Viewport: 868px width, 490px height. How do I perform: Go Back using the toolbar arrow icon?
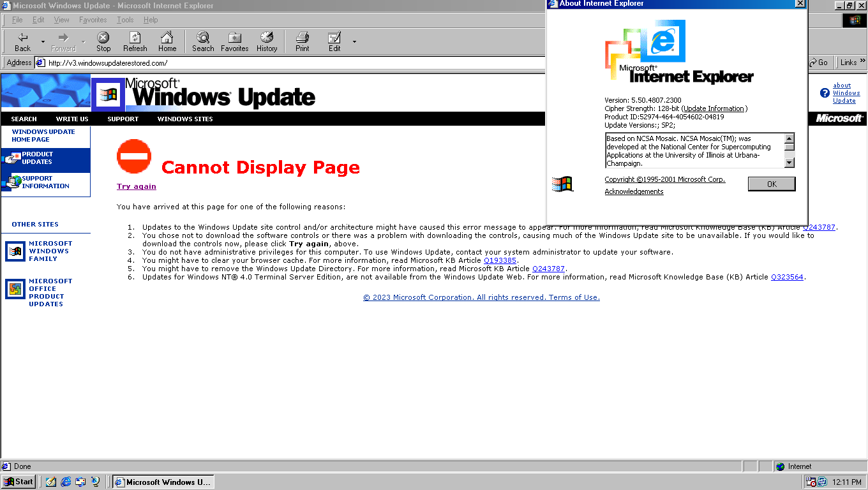23,38
